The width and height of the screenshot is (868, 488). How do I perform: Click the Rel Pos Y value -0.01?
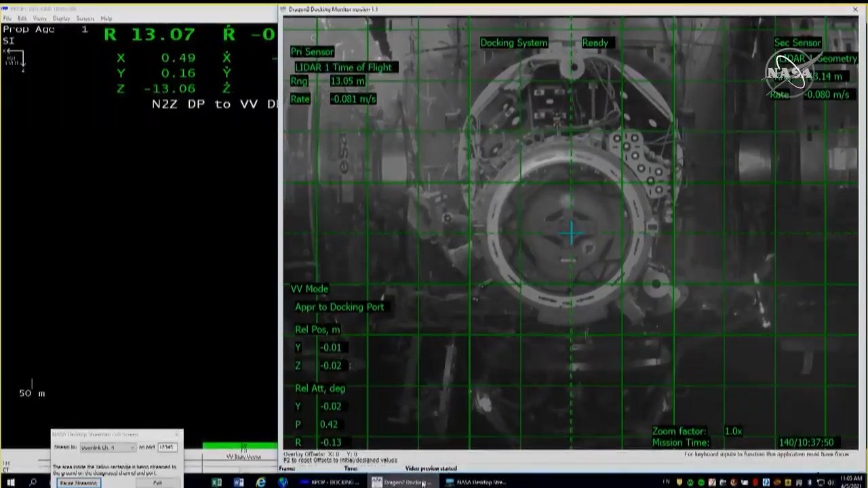tap(331, 348)
